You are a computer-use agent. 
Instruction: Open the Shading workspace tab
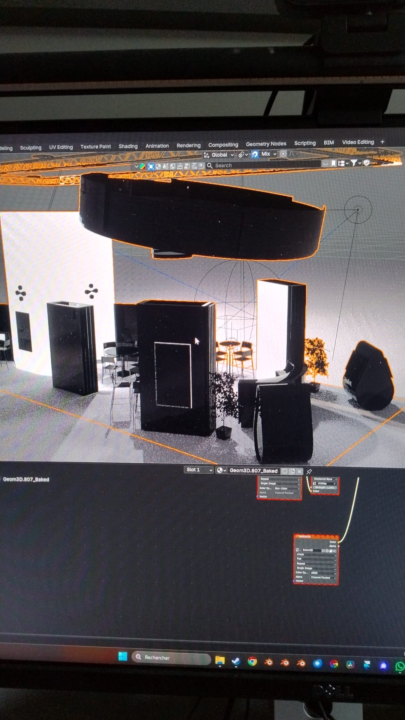(x=128, y=146)
